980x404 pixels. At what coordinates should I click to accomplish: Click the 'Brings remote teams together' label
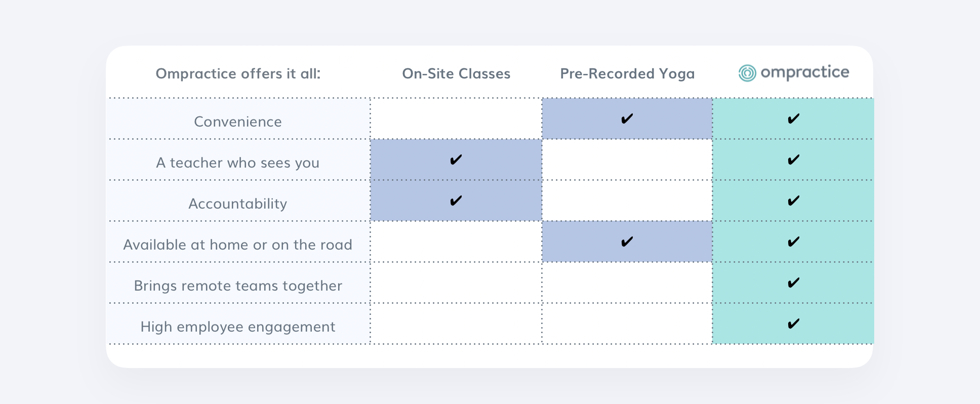click(238, 286)
